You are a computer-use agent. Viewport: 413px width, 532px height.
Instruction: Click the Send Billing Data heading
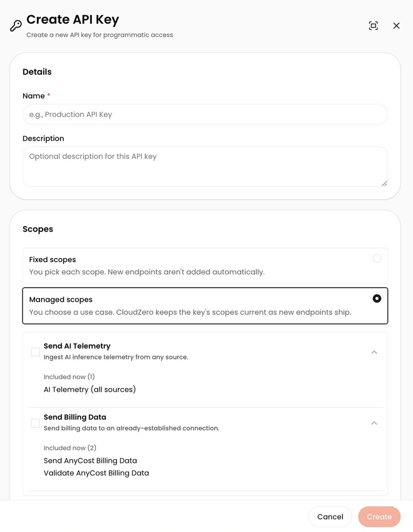click(x=75, y=417)
